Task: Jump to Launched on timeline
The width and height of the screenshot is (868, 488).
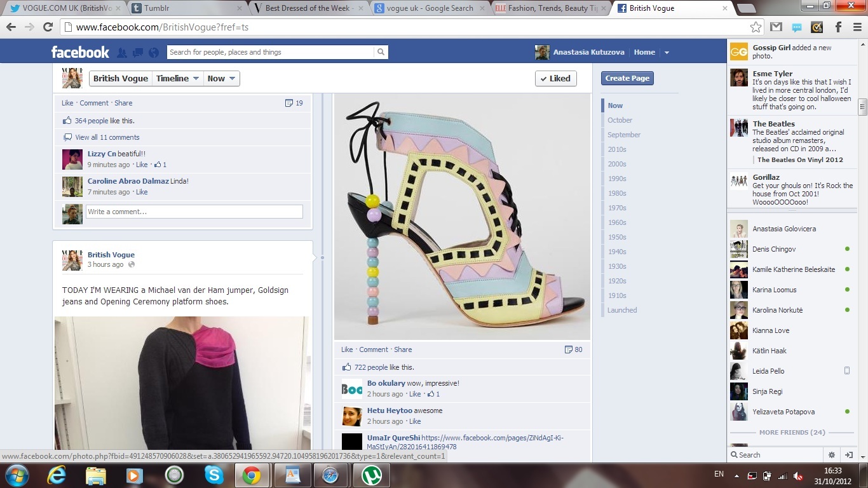Action: pyautogui.click(x=622, y=310)
